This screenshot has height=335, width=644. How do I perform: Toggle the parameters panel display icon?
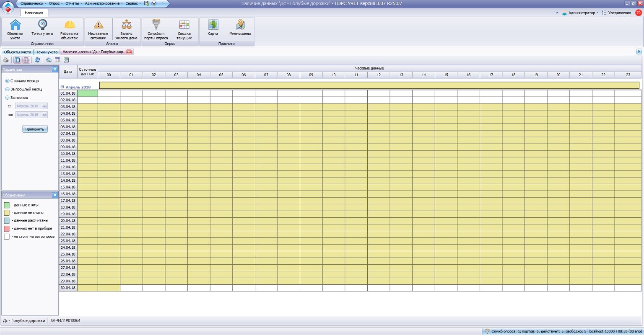pos(17,60)
